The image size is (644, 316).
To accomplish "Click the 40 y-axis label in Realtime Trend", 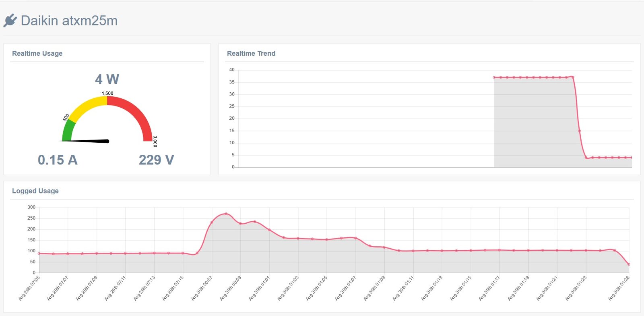I will click(x=232, y=70).
